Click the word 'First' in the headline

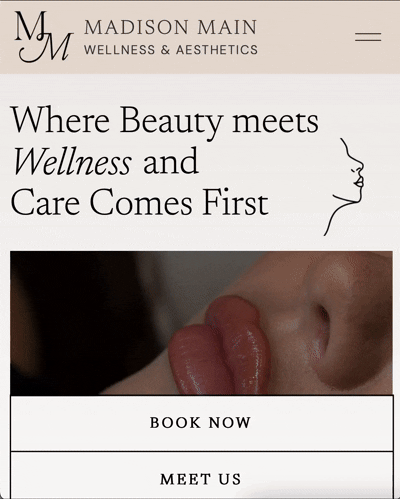tap(236, 202)
